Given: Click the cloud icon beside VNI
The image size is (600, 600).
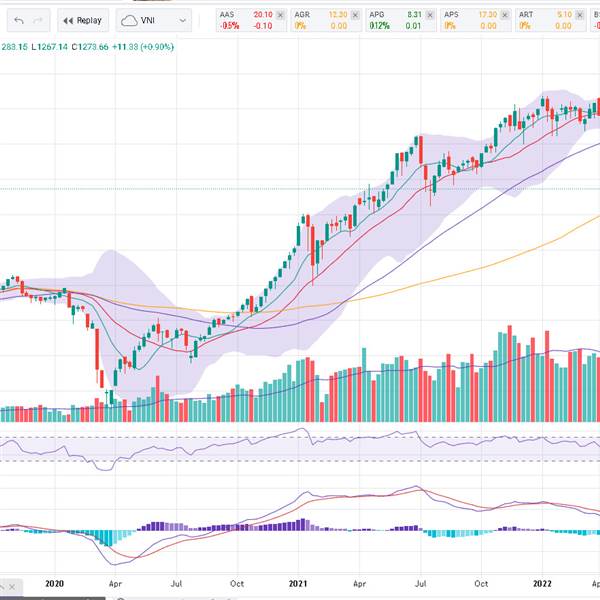Looking at the screenshot, I should (x=129, y=20).
